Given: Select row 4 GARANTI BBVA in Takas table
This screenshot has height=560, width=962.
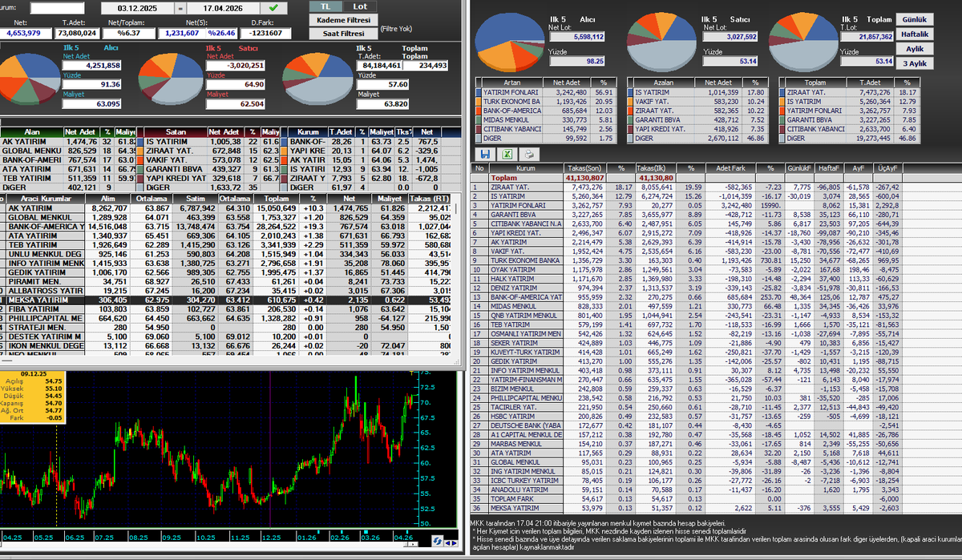Looking at the screenshot, I should tap(685, 215).
